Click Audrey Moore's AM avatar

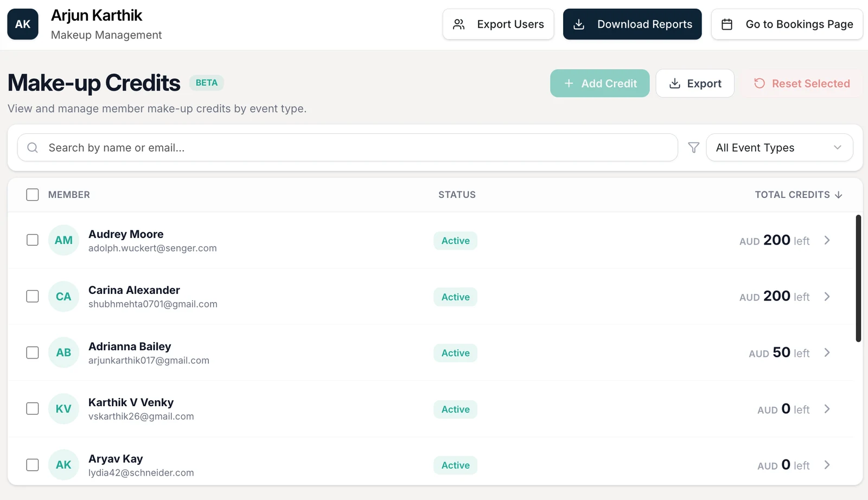pos(63,240)
